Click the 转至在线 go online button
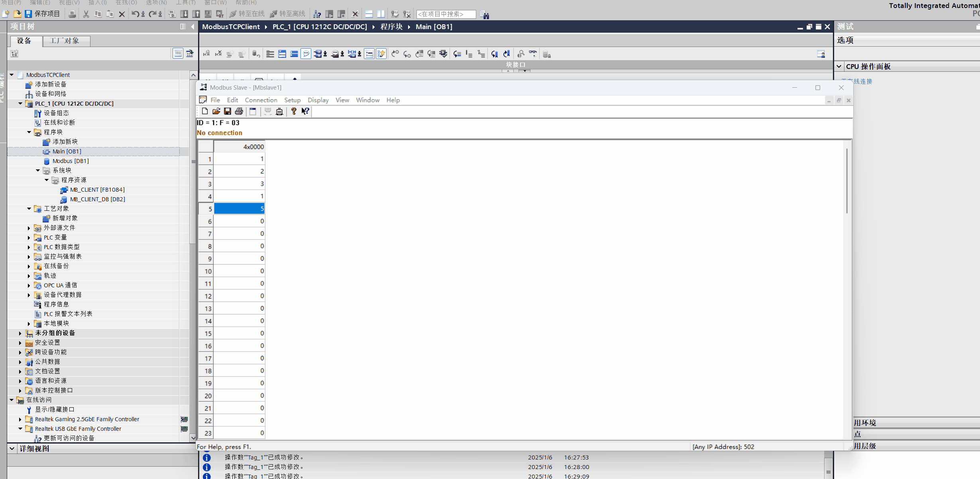The image size is (980, 479). (247, 14)
